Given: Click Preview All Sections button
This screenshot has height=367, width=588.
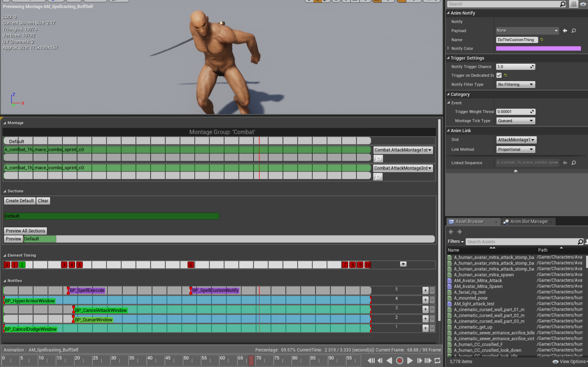Looking at the screenshot, I should [25, 231].
